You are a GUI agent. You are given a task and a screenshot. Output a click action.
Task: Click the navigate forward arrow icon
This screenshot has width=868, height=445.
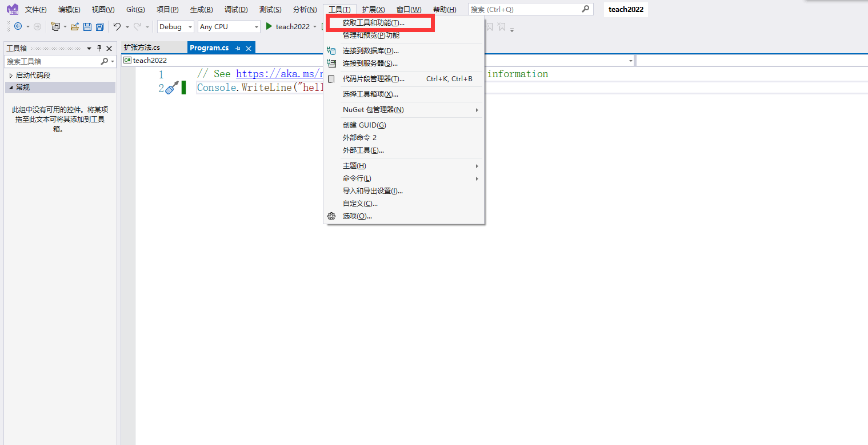coord(37,26)
